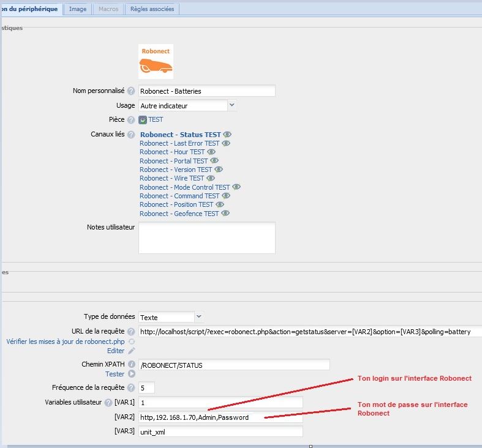This screenshot has height=448, width=482.
Task: Focus the Nom personnalisé text field
Action: click(207, 91)
